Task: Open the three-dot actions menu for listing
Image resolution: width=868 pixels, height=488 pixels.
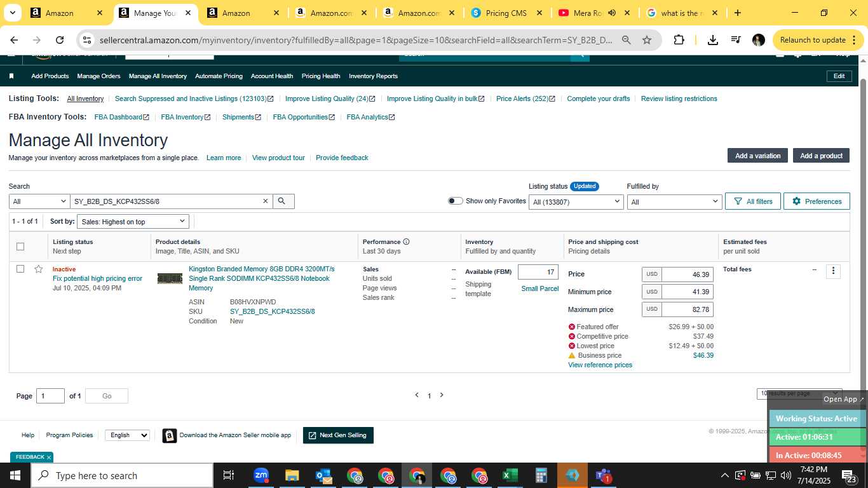Action: coord(833,271)
